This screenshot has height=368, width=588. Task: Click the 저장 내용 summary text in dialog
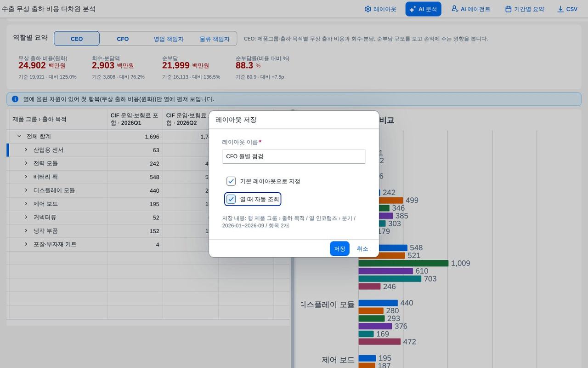click(x=288, y=222)
